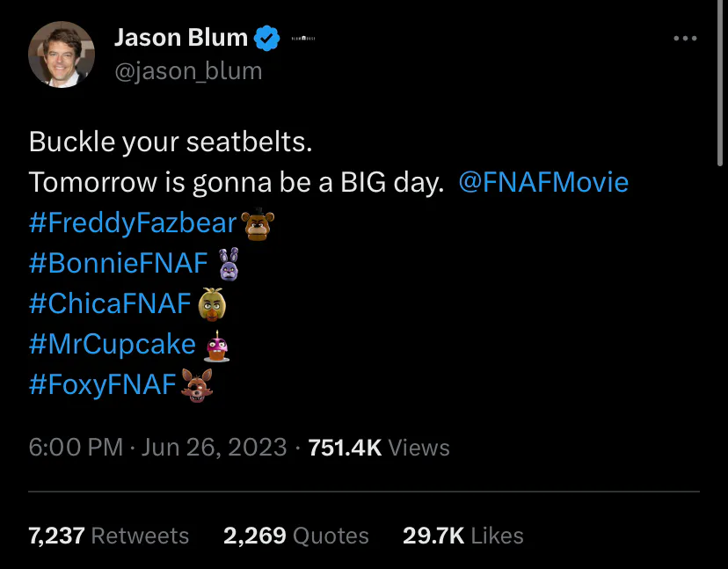View the 29.7K Likes list
The height and width of the screenshot is (569, 728).
click(x=462, y=536)
